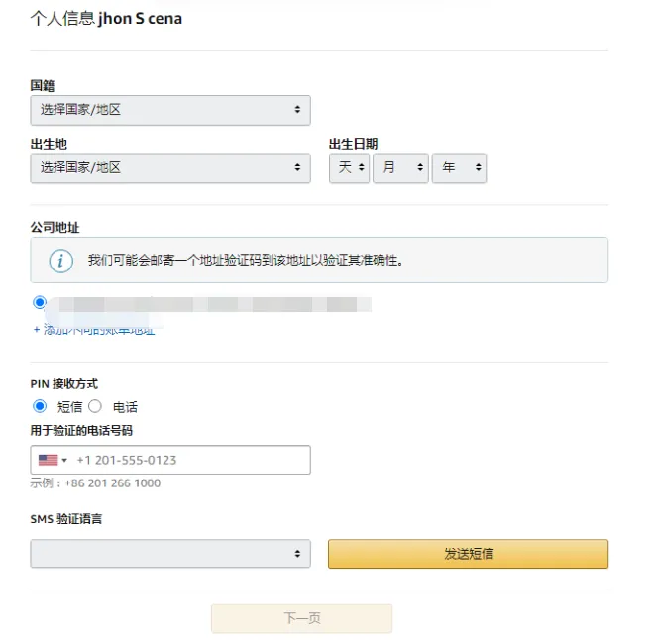
Task: Click the info icon in address notice
Action: coord(61,261)
